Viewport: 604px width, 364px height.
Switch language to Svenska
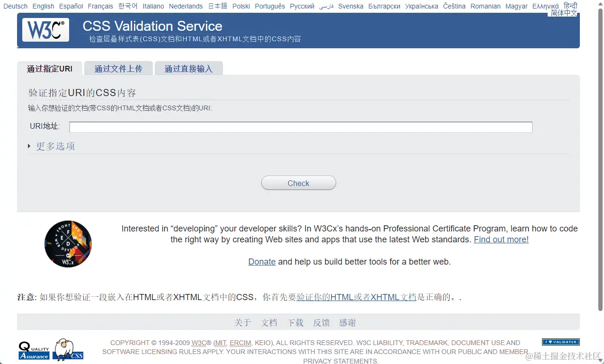351,6
